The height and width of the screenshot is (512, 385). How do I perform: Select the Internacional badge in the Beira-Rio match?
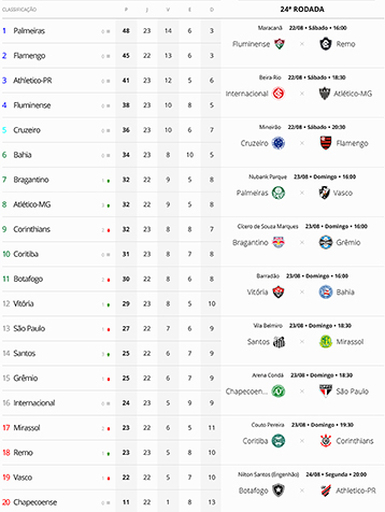(x=278, y=94)
